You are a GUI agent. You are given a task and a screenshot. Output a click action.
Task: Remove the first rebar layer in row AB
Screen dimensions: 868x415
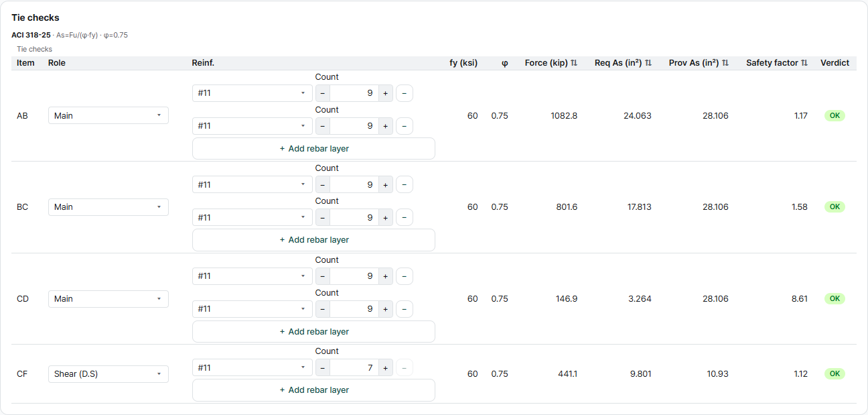coord(405,93)
